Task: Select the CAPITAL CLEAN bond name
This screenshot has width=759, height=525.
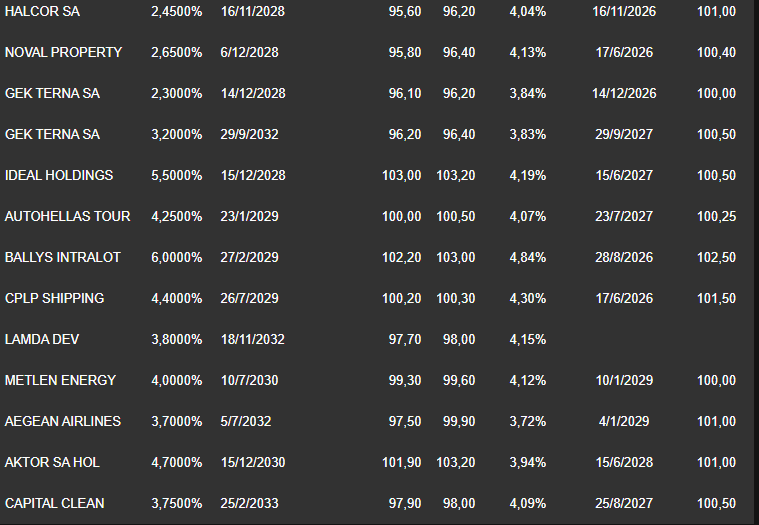Action: [55, 504]
